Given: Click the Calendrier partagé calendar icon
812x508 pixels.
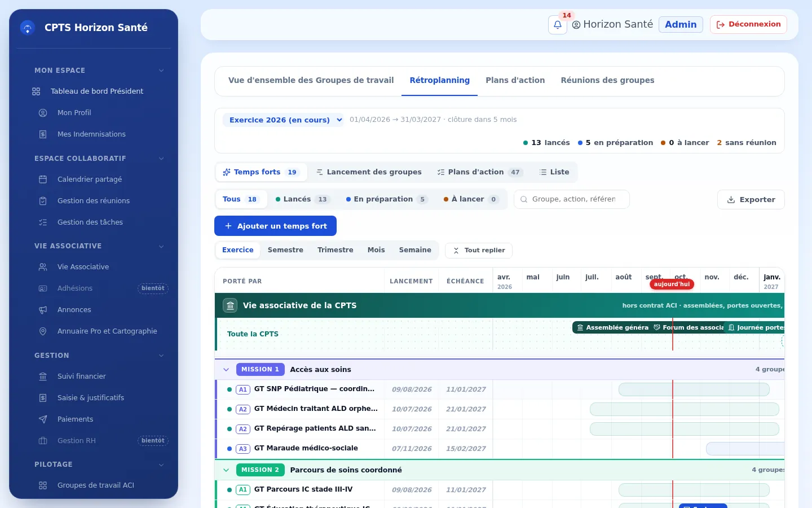Looking at the screenshot, I should tap(43, 179).
